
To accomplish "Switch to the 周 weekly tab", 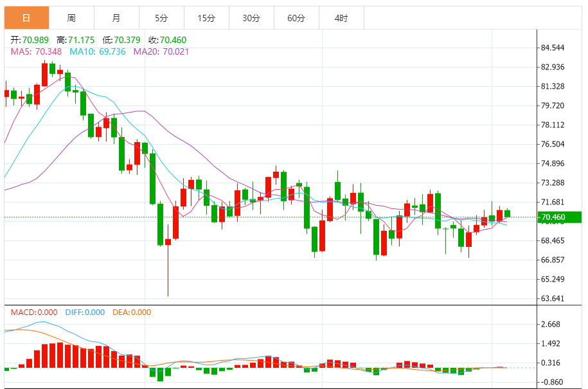I will click(71, 17).
